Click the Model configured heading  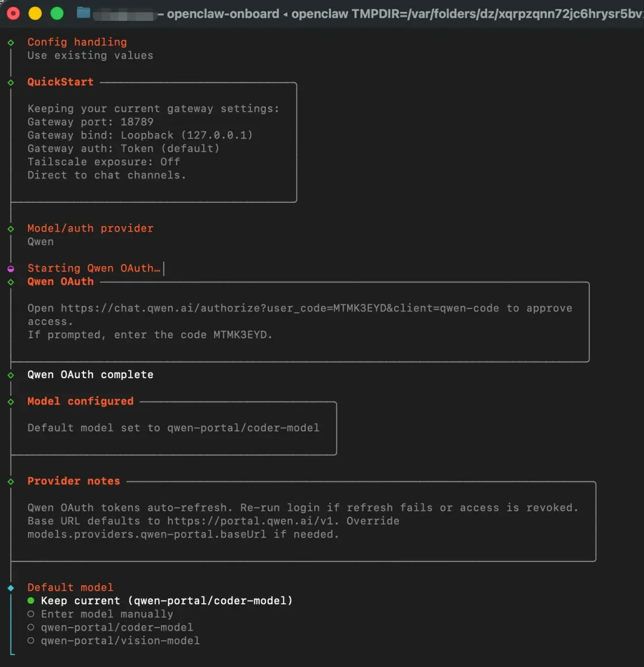pyautogui.click(x=80, y=401)
